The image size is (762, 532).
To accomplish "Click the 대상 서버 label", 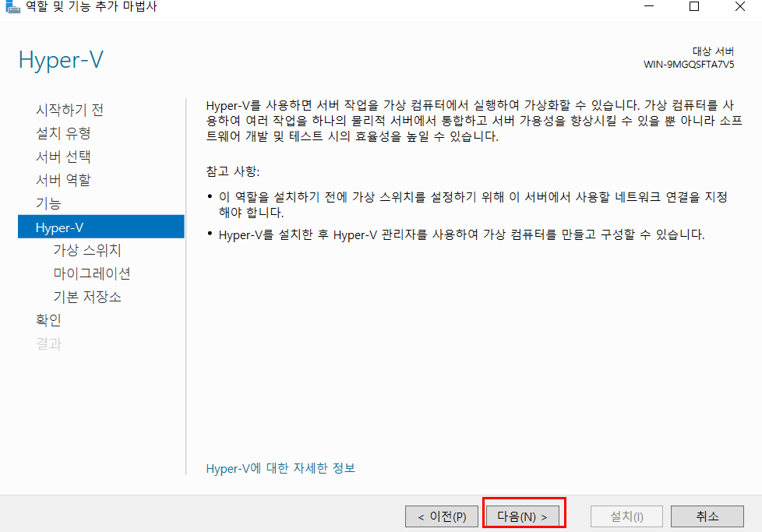I will coord(713,51).
